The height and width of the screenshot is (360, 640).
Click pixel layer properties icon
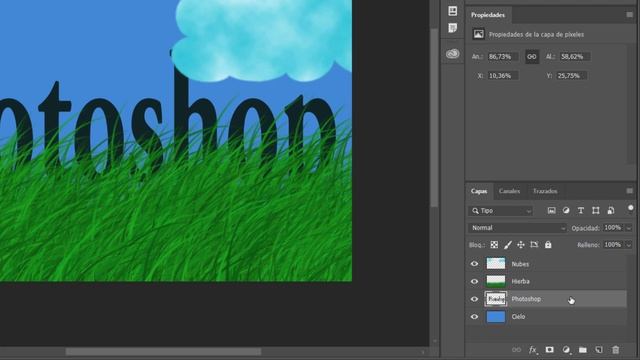coord(478,34)
